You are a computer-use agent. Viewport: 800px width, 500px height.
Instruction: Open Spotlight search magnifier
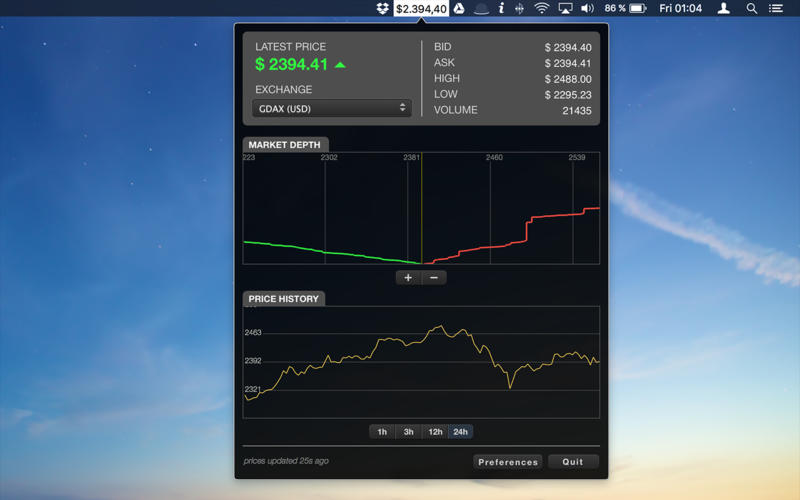(751, 9)
